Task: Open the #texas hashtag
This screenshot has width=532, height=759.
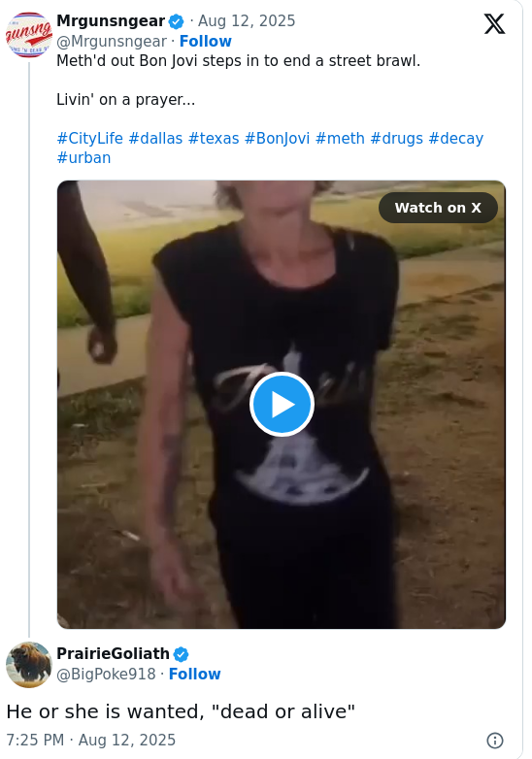Action: [214, 139]
